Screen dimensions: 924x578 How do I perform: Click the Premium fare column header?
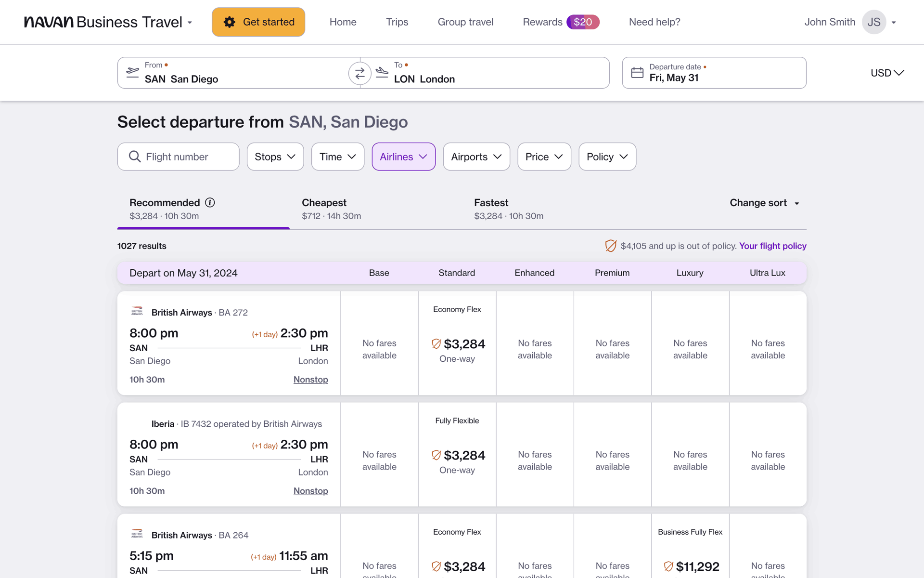[x=612, y=273]
